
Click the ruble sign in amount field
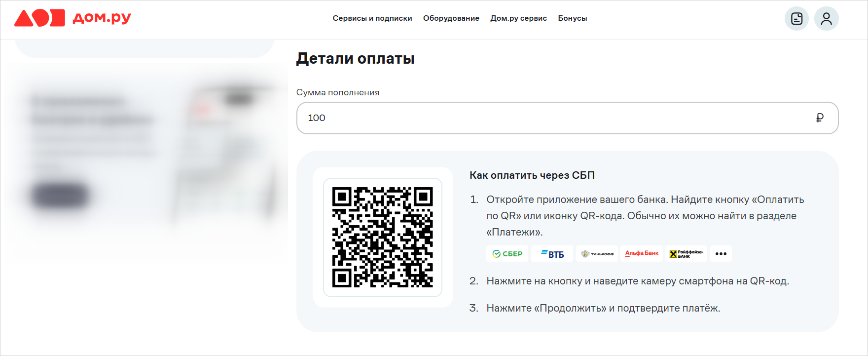(x=820, y=118)
